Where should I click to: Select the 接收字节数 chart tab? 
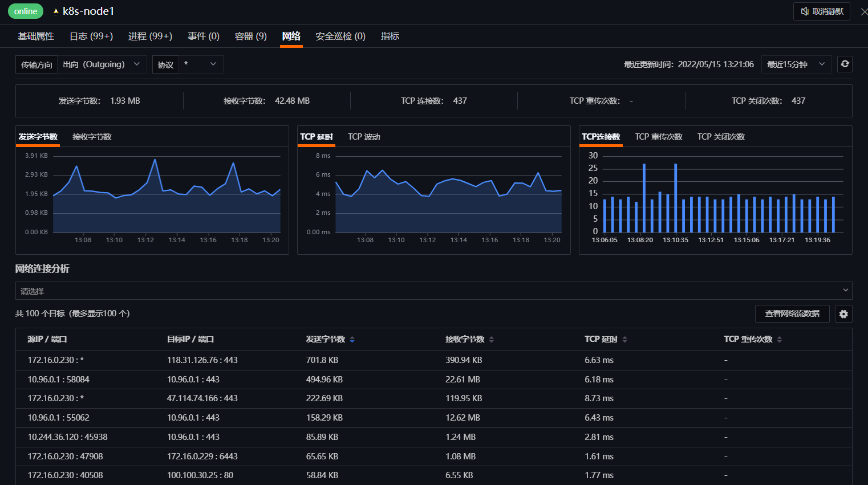[92, 137]
